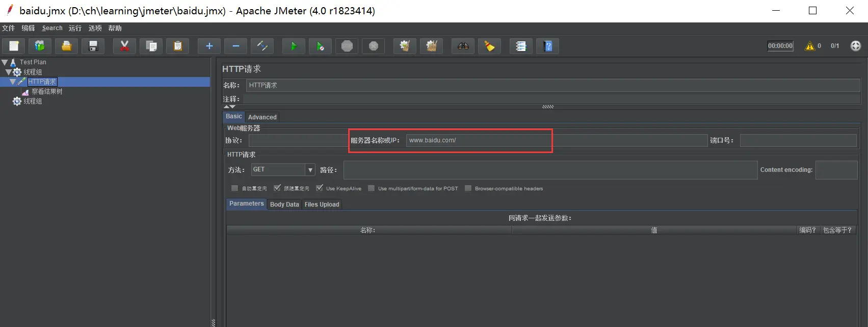Click the 0/1 active threads counter
Image resolution: width=868 pixels, height=327 pixels.
point(835,46)
